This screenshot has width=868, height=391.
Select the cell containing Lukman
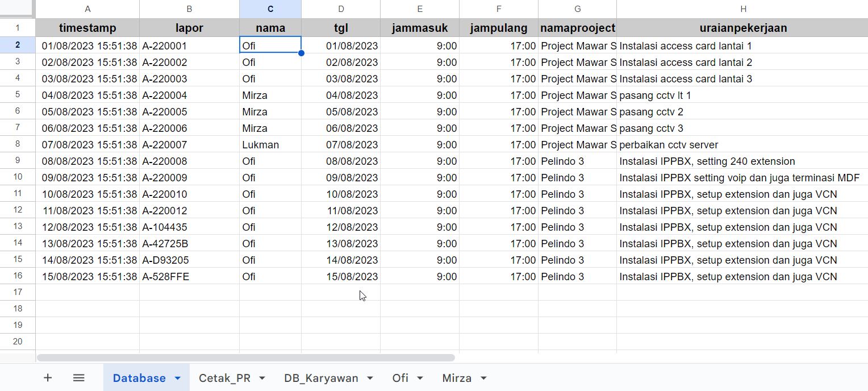(270, 145)
